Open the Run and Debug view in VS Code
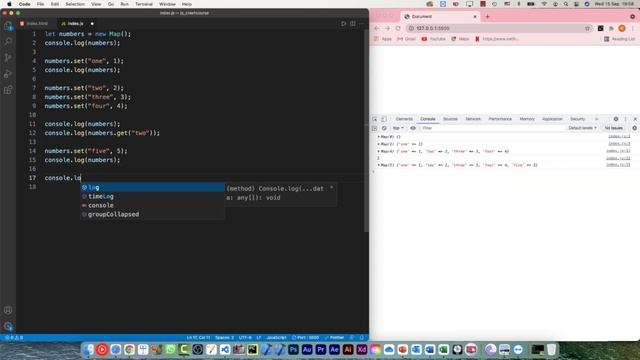 point(8,74)
